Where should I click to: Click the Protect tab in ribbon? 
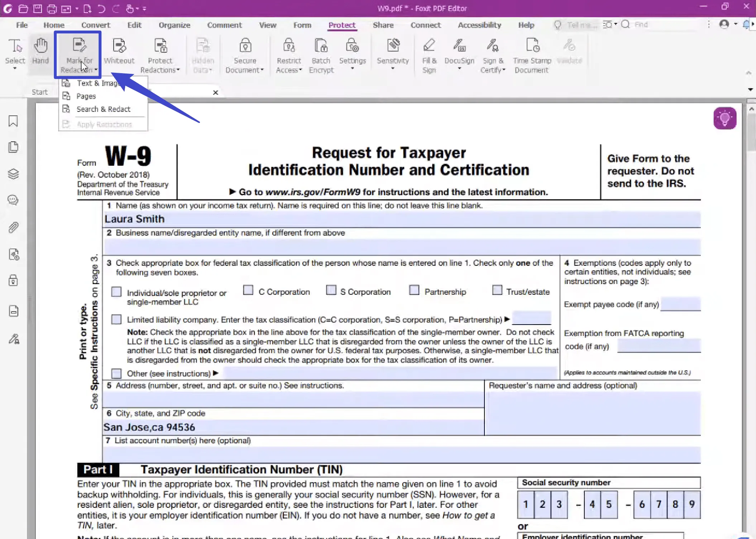point(341,24)
